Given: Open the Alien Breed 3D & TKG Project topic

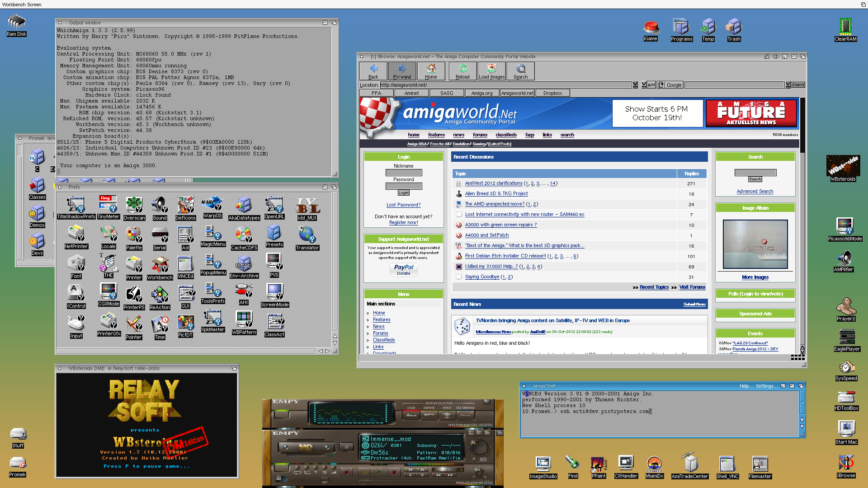Looking at the screenshot, I should pyautogui.click(x=496, y=193).
